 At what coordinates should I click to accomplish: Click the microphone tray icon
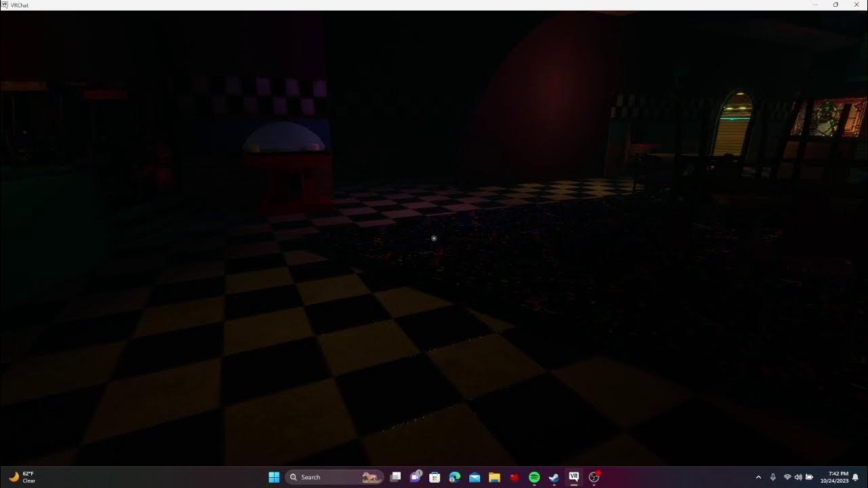pos(772,477)
